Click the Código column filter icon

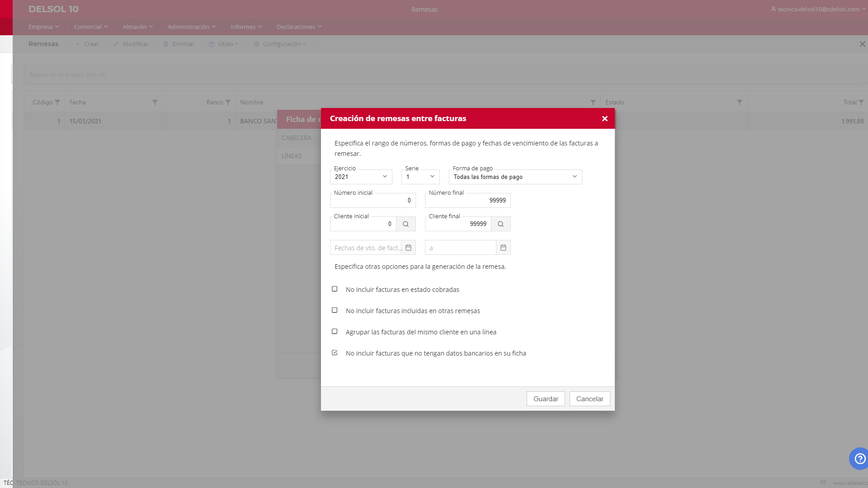tap(57, 103)
